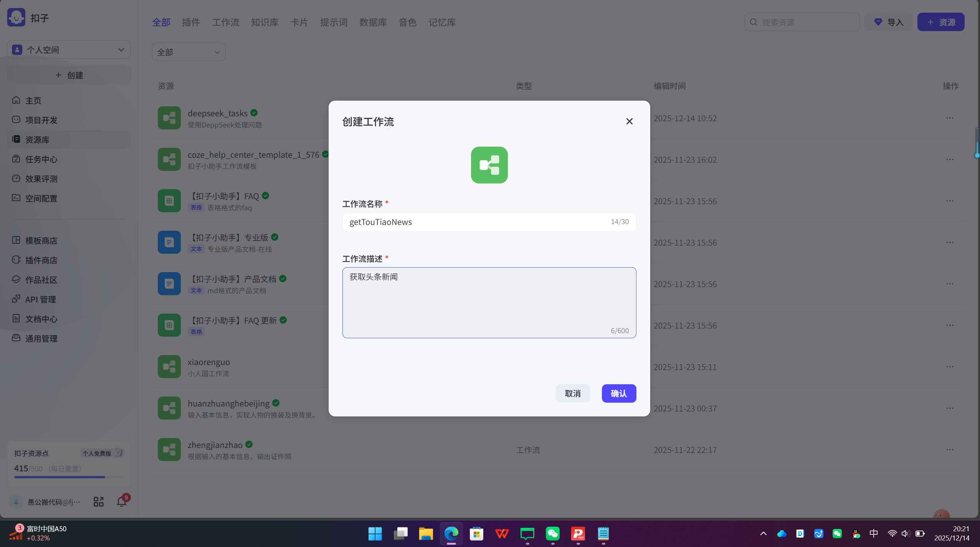Click the notification bell with badge 9
This screenshot has width=980, height=547.
click(x=121, y=501)
